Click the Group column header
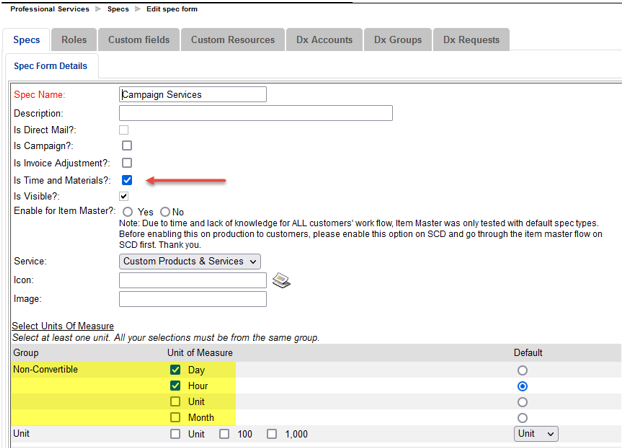 [x=26, y=353]
